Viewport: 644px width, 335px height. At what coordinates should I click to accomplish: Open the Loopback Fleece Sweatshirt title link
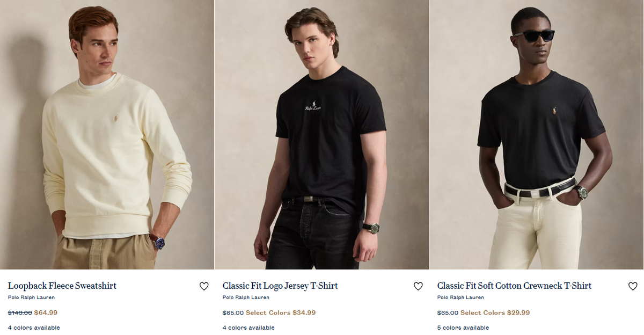(x=62, y=286)
